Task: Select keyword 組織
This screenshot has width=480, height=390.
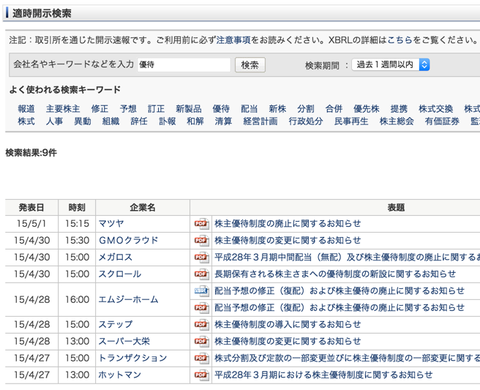Action: tap(111, 121)
